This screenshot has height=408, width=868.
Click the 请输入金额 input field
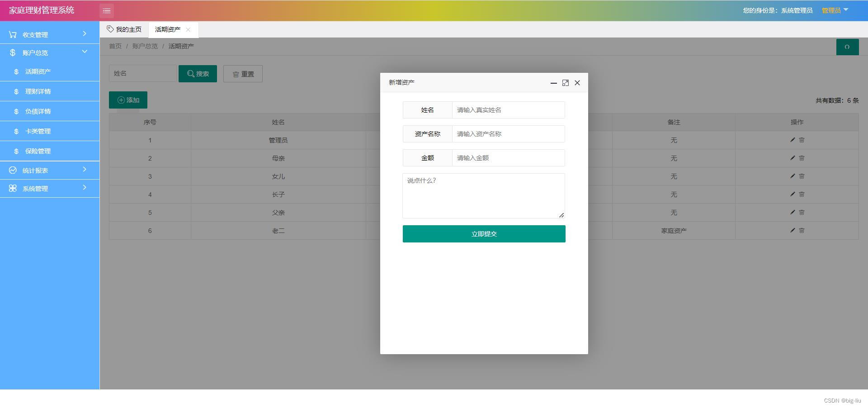point(508,158)
